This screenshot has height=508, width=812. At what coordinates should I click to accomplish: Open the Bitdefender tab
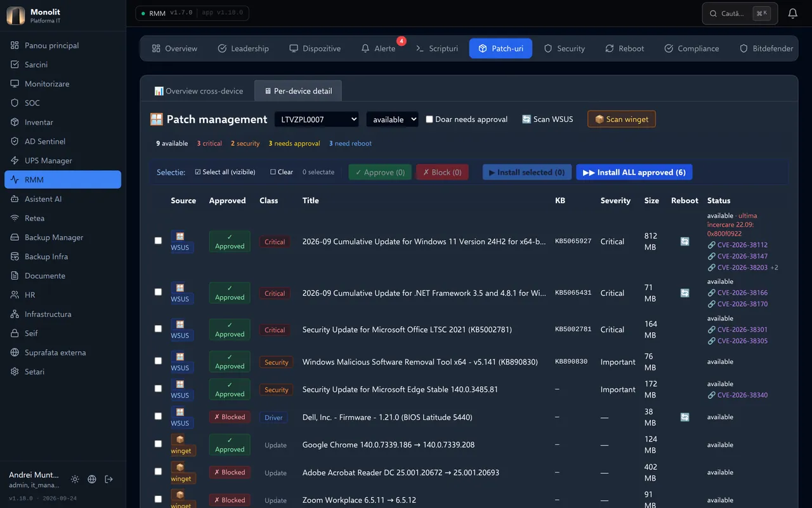(x=766, y=48)
